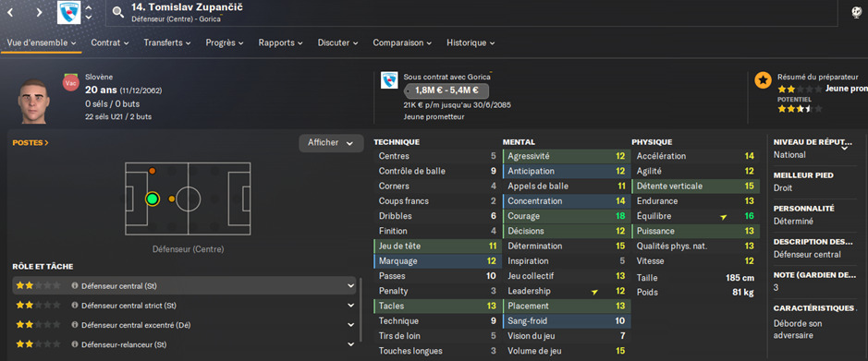The image size is (868, 361).
Task: Select green centre-back position dot on pitch
Action: pos(153,199)
